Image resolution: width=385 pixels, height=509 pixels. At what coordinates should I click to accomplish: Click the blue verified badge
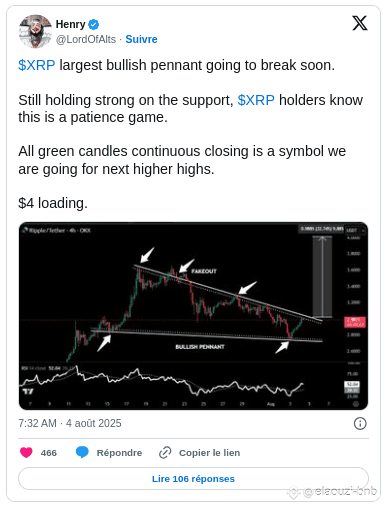coord(93,24)
